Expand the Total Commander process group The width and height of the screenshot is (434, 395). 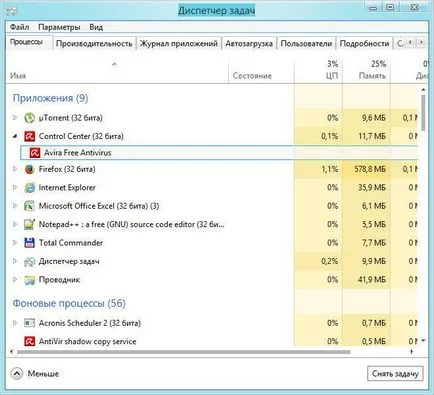tap(15, 243)
